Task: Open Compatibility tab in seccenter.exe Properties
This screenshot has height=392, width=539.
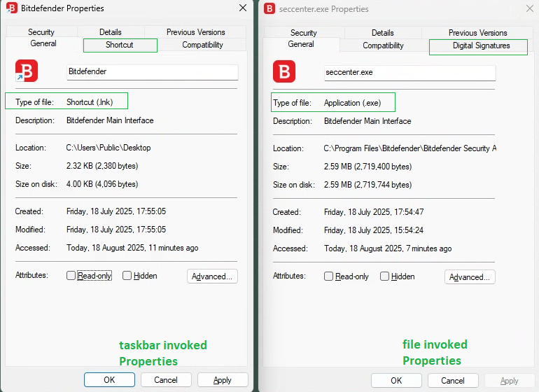Action: 384,45
